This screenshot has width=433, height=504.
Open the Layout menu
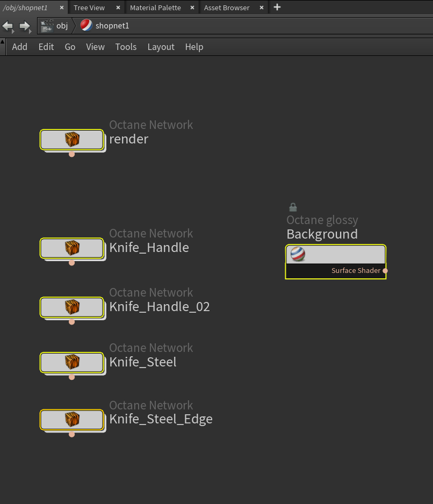pyautogui.click(x=161, y=47)
